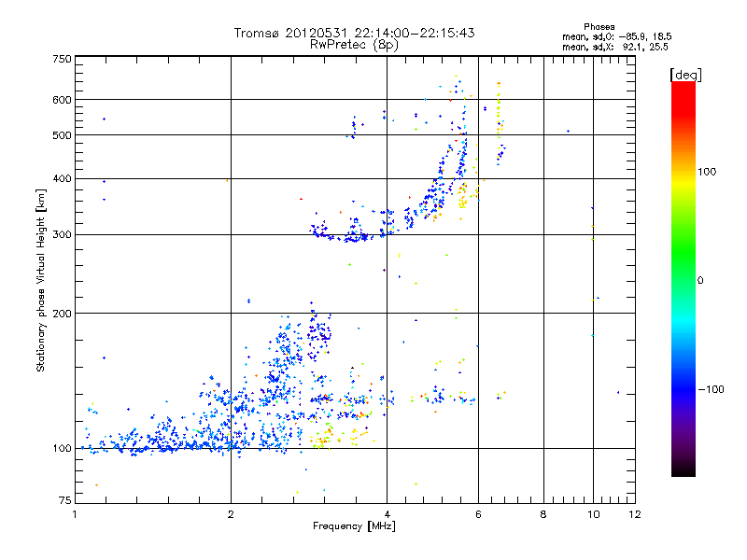Click the '8' frequency tick label
This screenshot has width=747, height=560.
(543, 514)
